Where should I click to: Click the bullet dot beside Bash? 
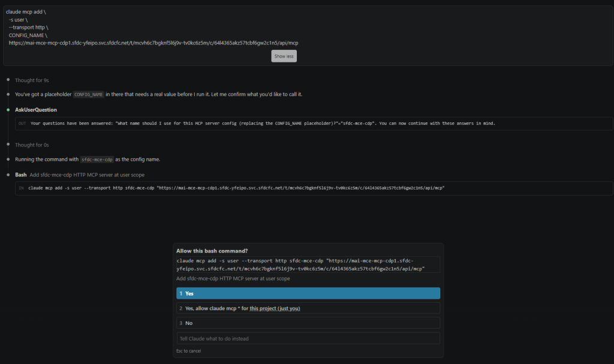[x=8, y=175]
